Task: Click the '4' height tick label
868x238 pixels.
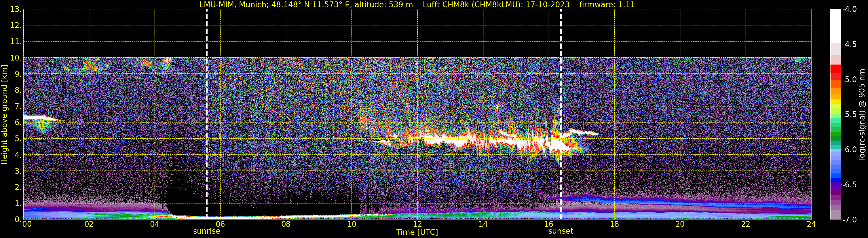Action: pyautogui.click(x=18, y=155)
